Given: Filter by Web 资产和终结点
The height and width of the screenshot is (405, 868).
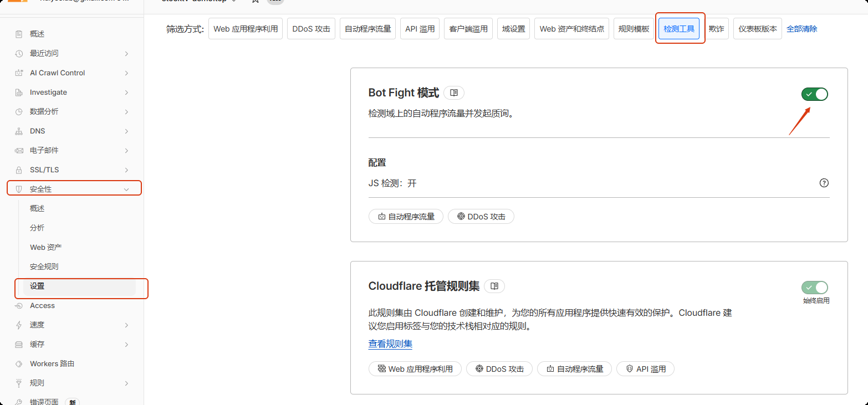Looking at the screenshot, I should (572, 29).
